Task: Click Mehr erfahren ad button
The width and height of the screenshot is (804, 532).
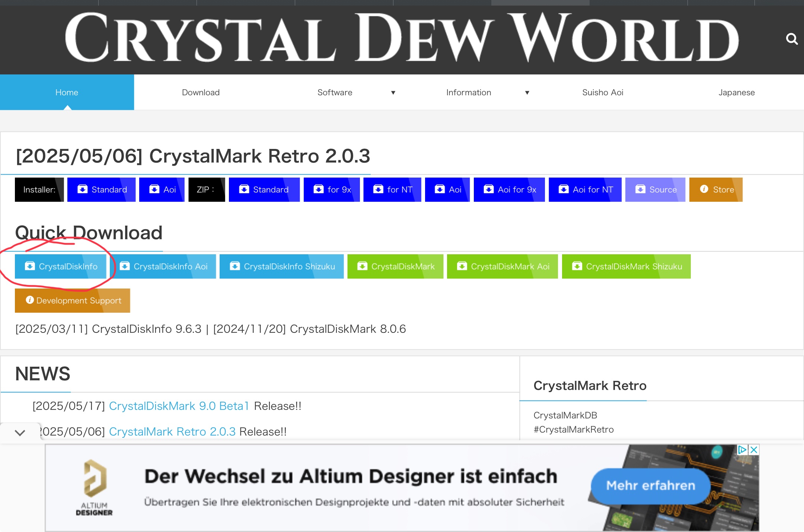Action: [650, 485]
